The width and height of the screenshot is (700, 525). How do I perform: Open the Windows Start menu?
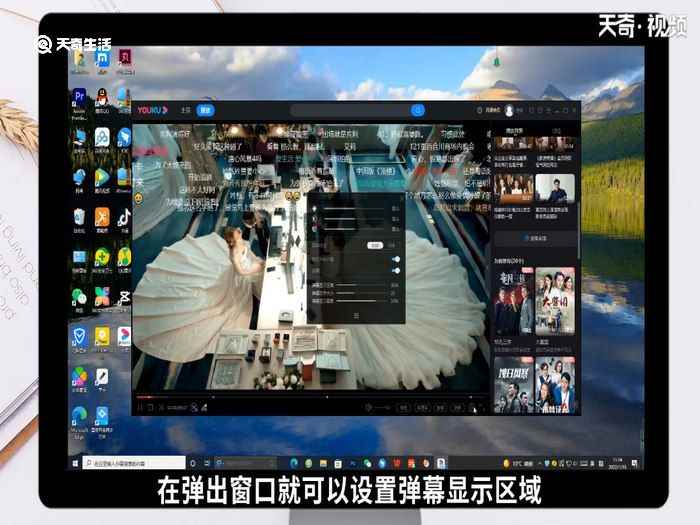tap(74, 463)
